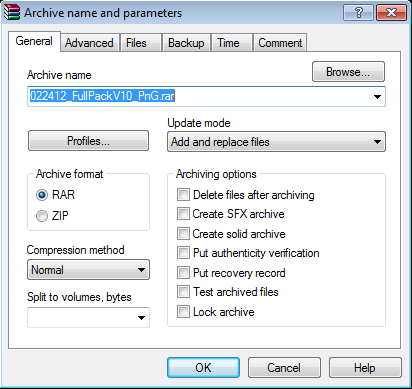
Task: Click the WinRAR books icon in title bar
Action: tap(12, 12)
